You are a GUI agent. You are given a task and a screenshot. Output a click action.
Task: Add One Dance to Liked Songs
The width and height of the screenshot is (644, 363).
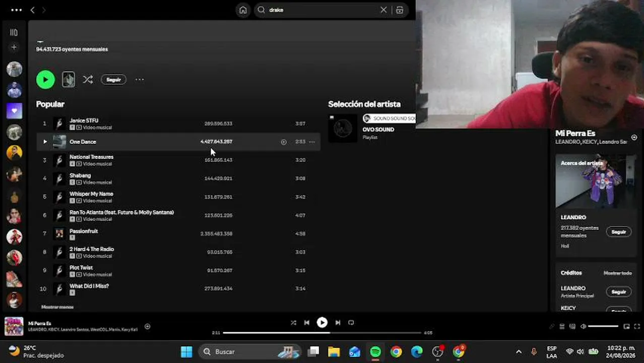pyautogui.click(x=284, y=142)
